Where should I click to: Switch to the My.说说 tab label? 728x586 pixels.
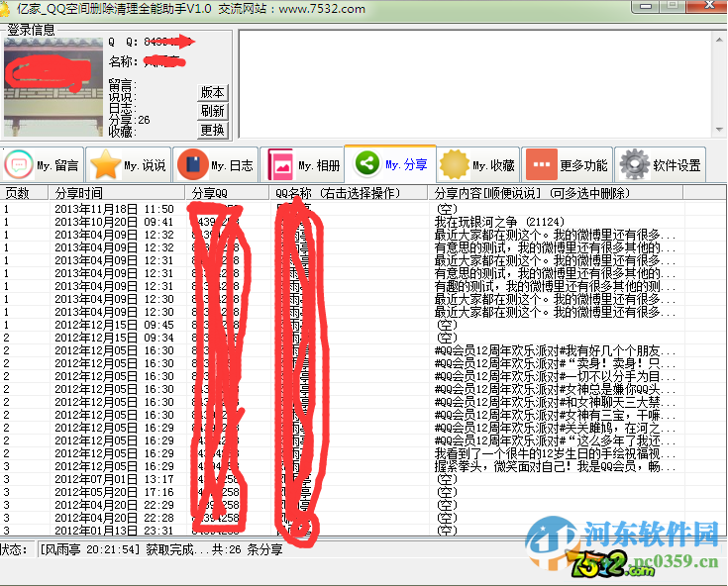[x=145, y=165]
